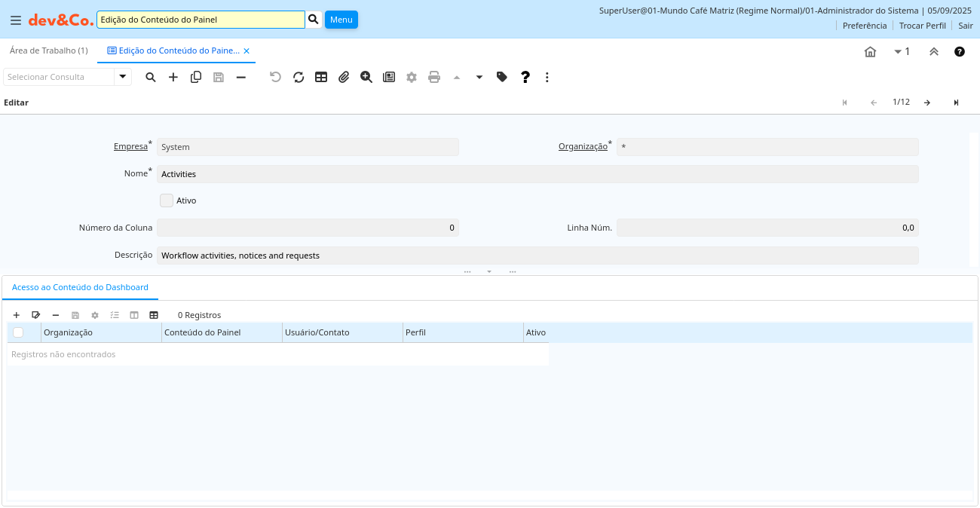Viewport: 980px width, 508px height.
Task: Open the zoom across magnifier icon
Action: (x=366, y=77)
